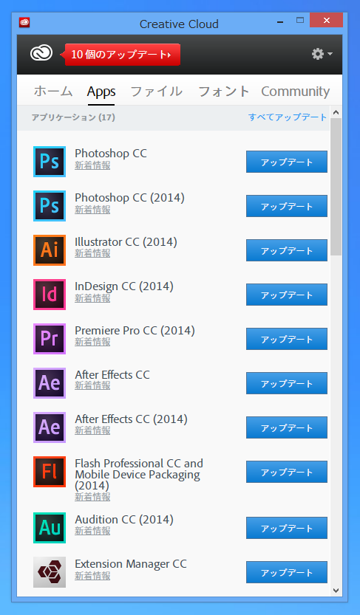Update After Effects CC (2014)

287,428
